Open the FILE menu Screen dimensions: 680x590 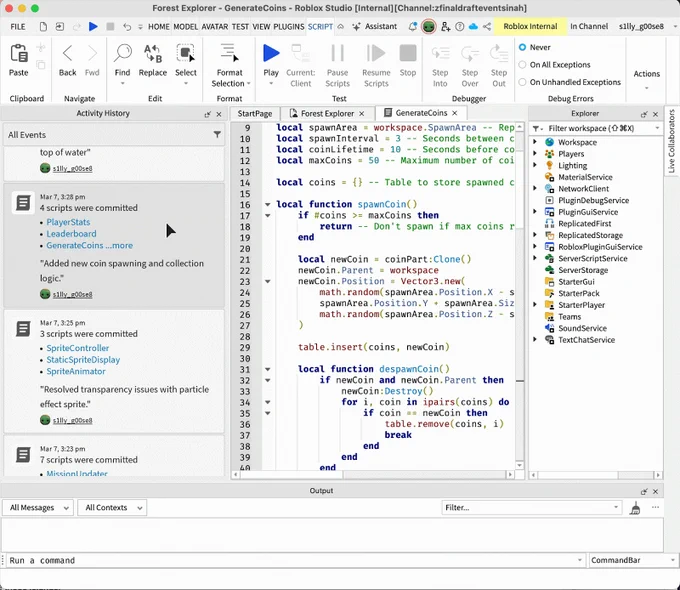tap(18, 26)
